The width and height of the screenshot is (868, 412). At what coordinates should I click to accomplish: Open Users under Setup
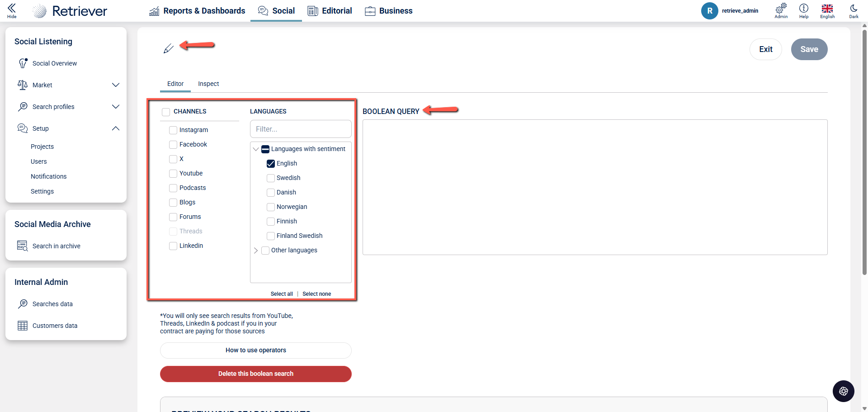click(39, 161)
